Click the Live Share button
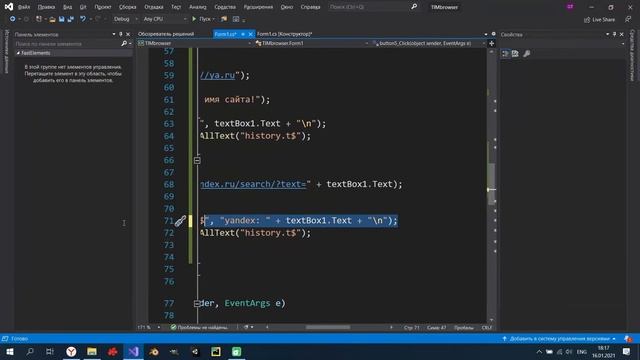640x360 pixels. pos(599,19)
